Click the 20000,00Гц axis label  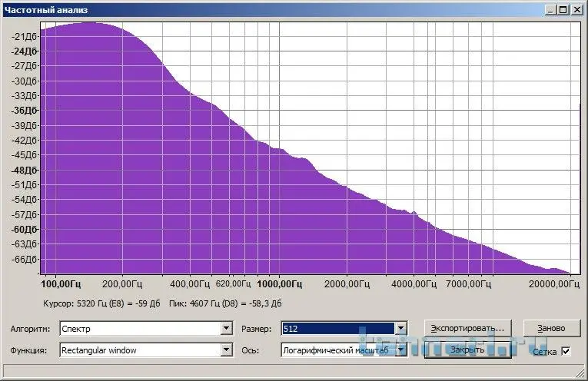tap(554, 283)
